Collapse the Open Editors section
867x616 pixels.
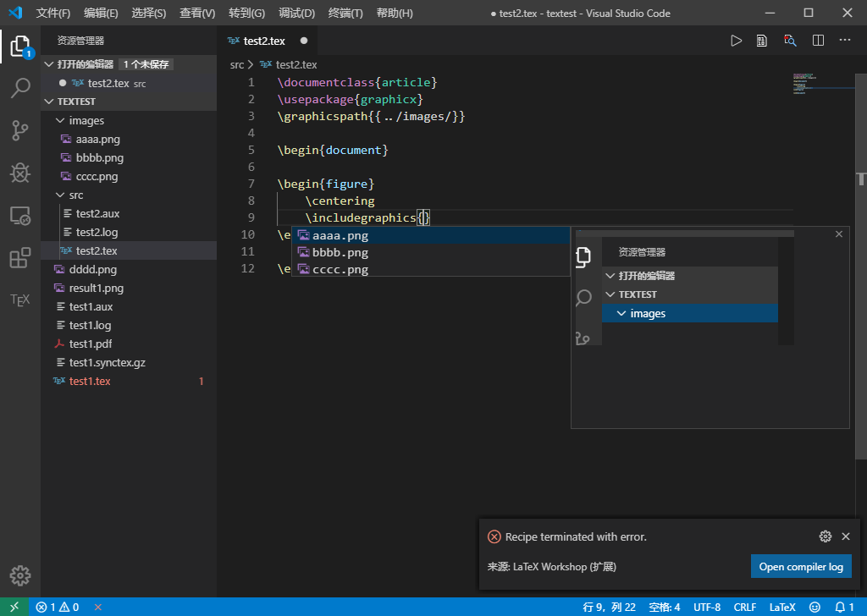[48, 64]
